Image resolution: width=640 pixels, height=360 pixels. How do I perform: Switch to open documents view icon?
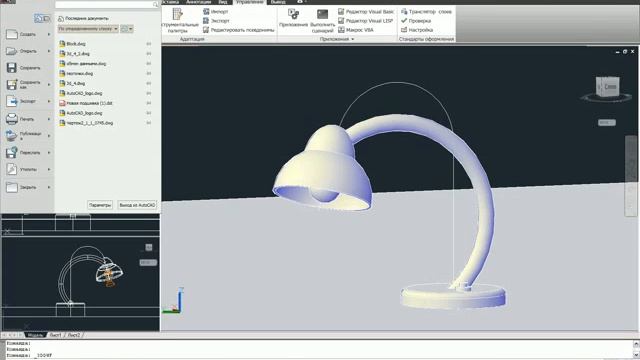pos(47,18)
